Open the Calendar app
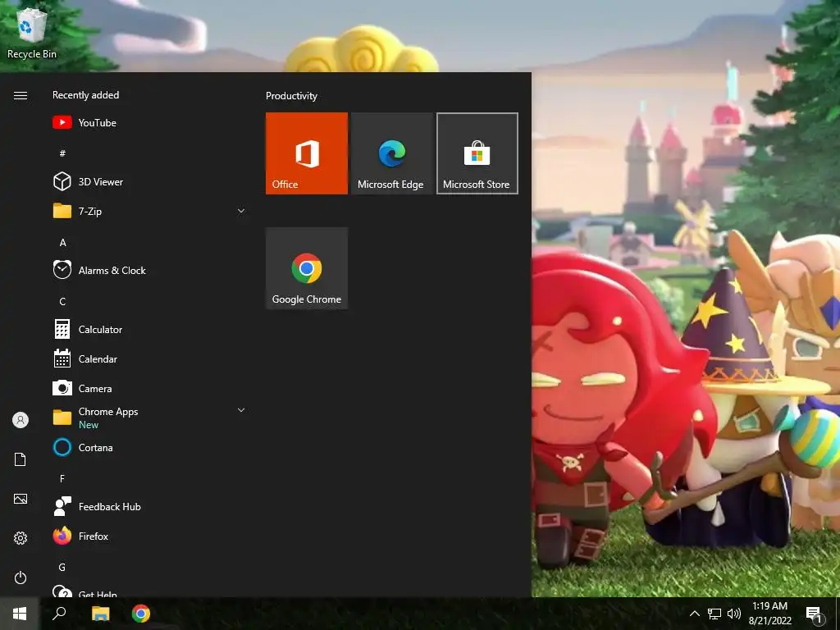Viewport: 840px width, 630px height. point(149,359)
